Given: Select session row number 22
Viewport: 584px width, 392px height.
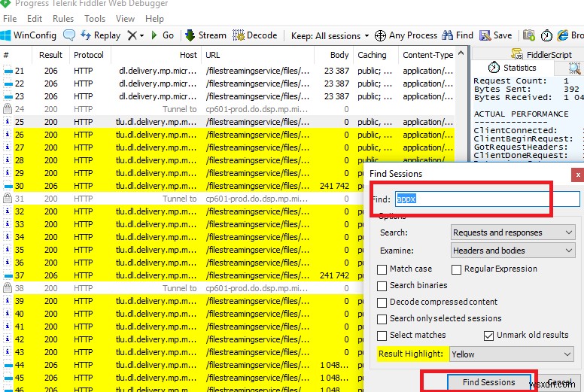Looking at the screenshot, I should click(228, 84).
